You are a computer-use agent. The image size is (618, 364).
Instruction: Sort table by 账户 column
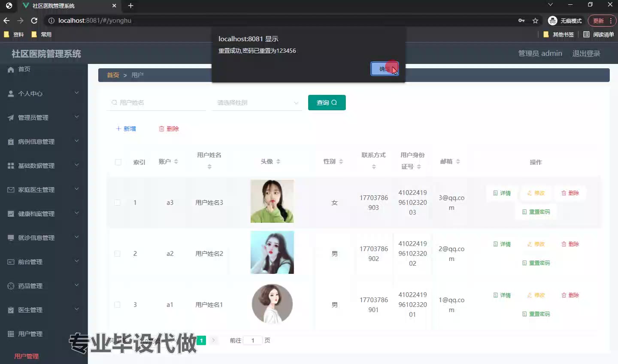click(176, 162)
